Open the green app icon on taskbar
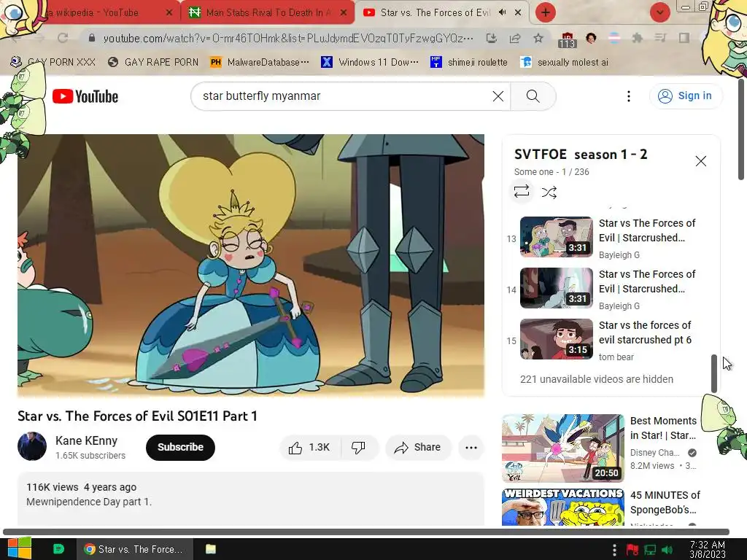747x560 pixels. [x=58, y=548]
